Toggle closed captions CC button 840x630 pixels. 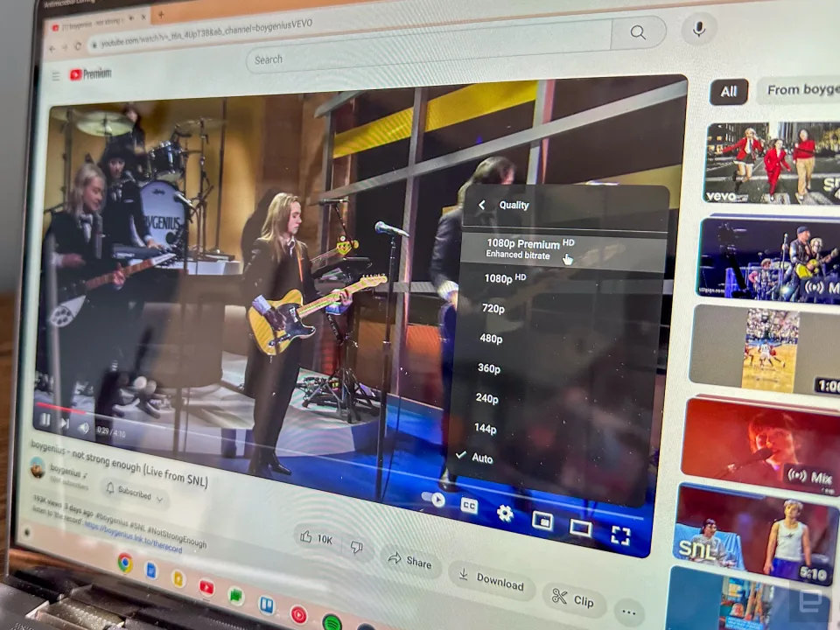click(469, 505)
